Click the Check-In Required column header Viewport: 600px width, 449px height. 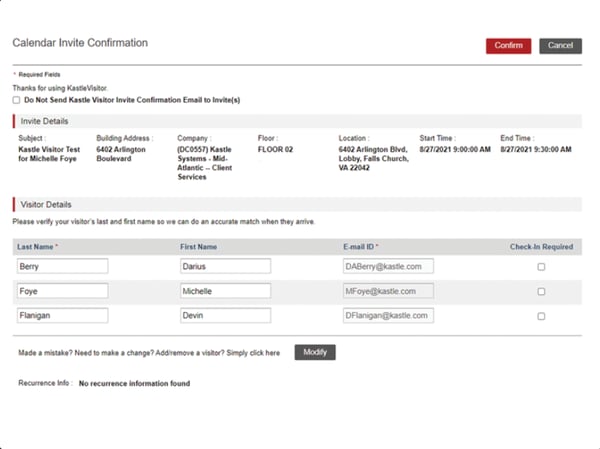pyautogui.click(x=541, y=246)
